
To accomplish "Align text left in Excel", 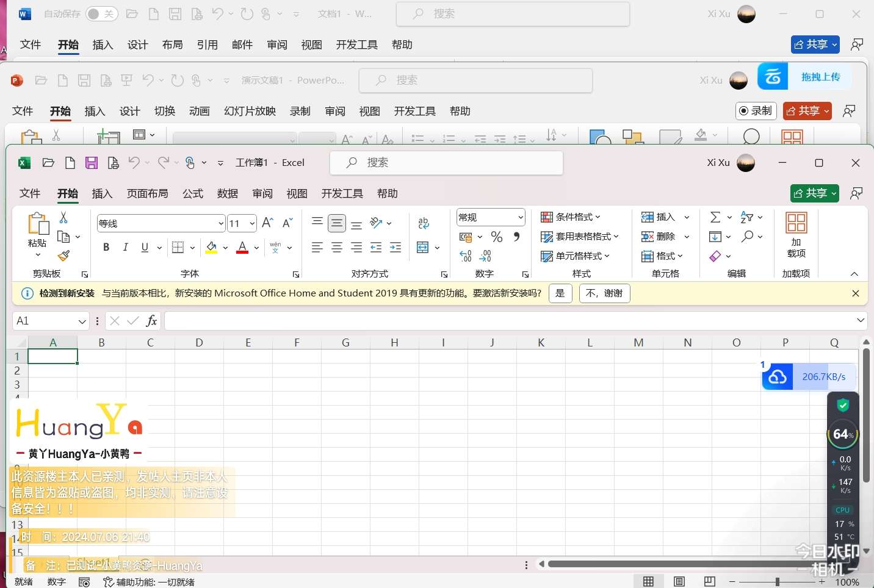I will [x=317, y=247].
